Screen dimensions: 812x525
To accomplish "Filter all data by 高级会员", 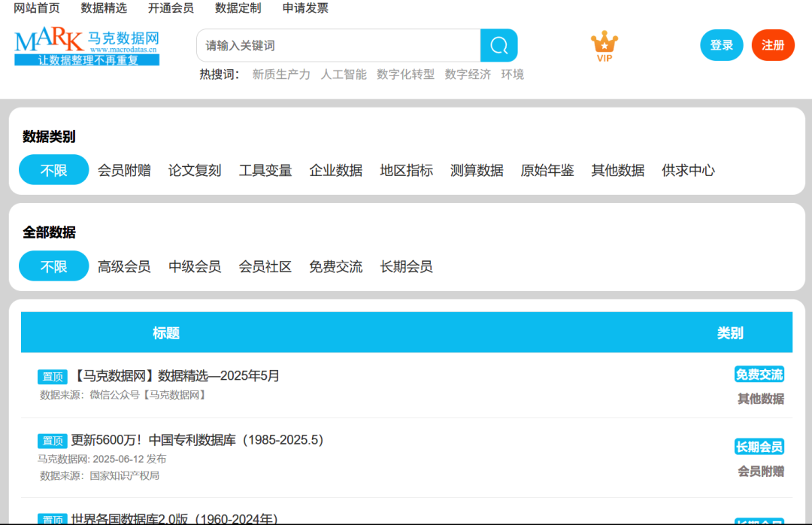I will pos(124,266).
